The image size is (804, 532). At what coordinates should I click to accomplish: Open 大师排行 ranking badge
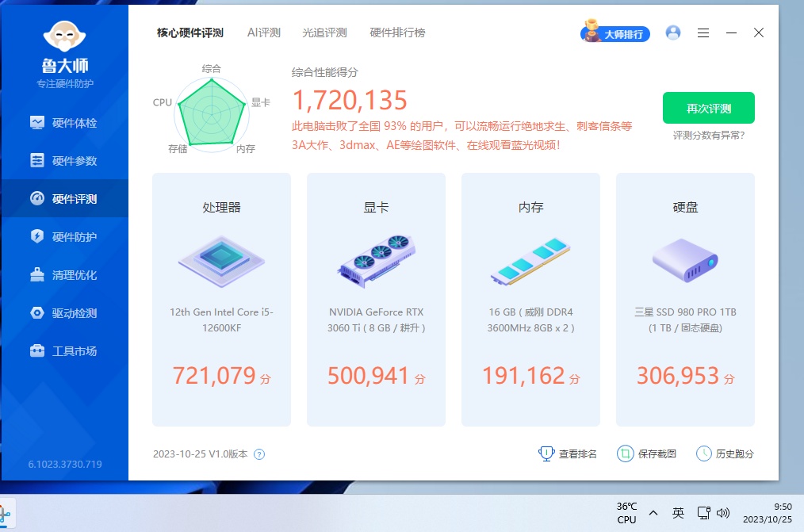616,33
